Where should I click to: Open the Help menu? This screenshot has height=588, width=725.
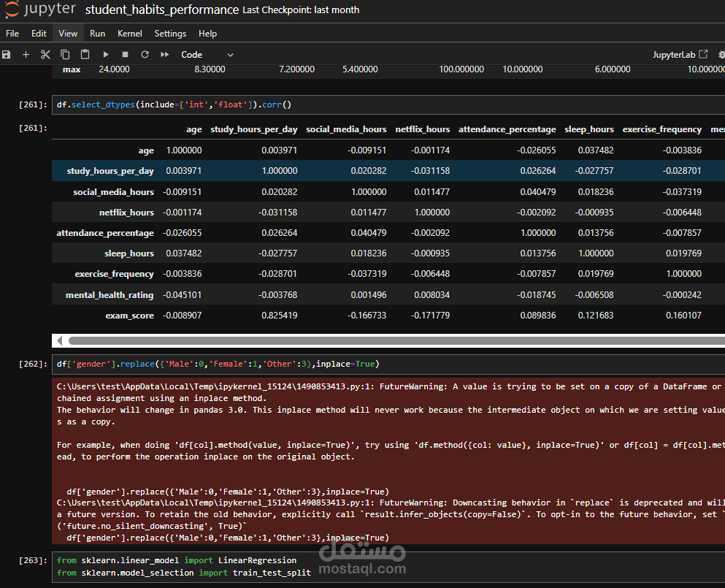click(x=207, y=34)
